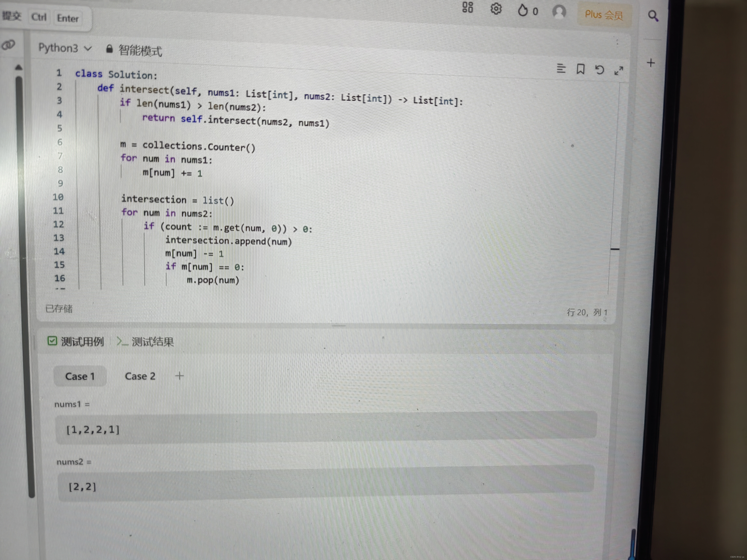Switch to the 测试结果 tab

click(x=145, y=342)
